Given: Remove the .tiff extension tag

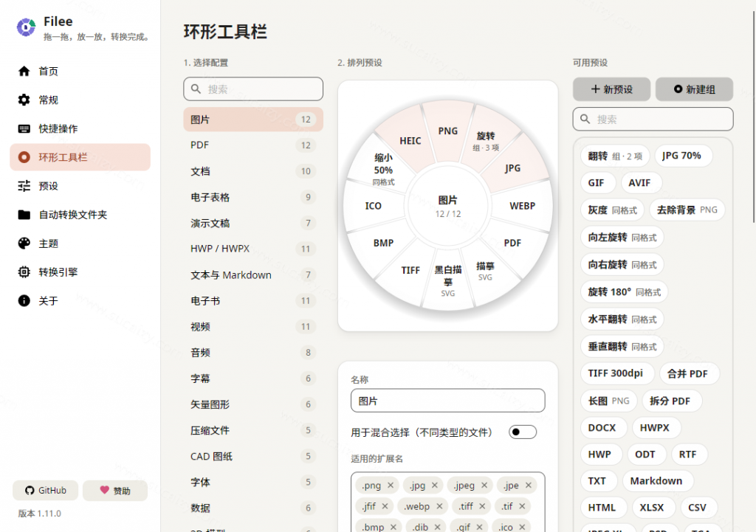Looking at the screenshot, I should point(482,506).
